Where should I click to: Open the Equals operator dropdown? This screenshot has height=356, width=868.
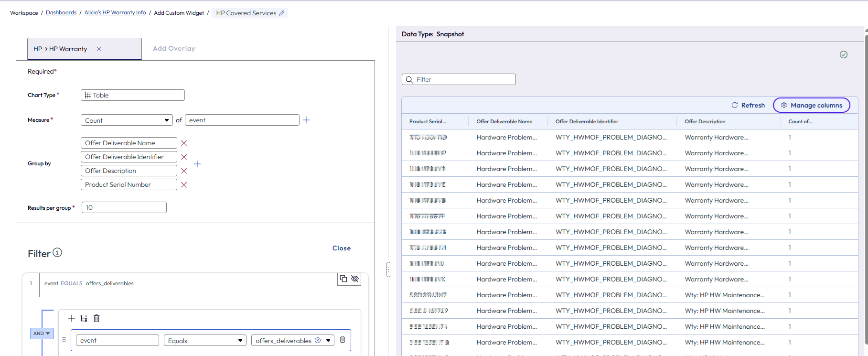tap(205, 340)
